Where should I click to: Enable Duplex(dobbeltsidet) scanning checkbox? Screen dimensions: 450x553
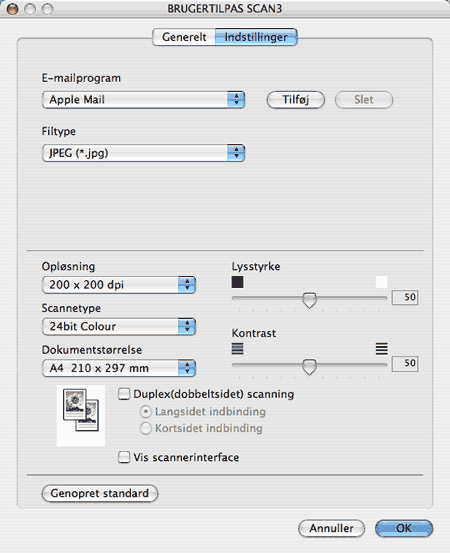[x=124, y=394]
